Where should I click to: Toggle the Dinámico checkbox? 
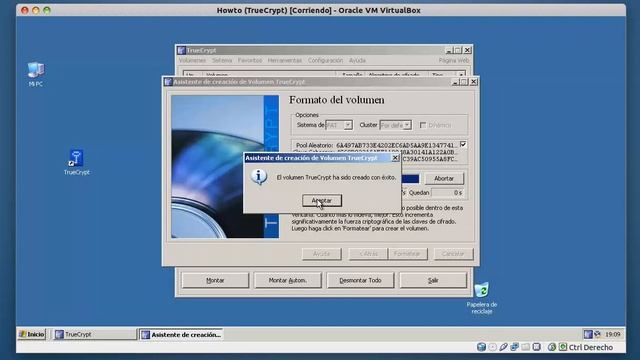point(423,125)
